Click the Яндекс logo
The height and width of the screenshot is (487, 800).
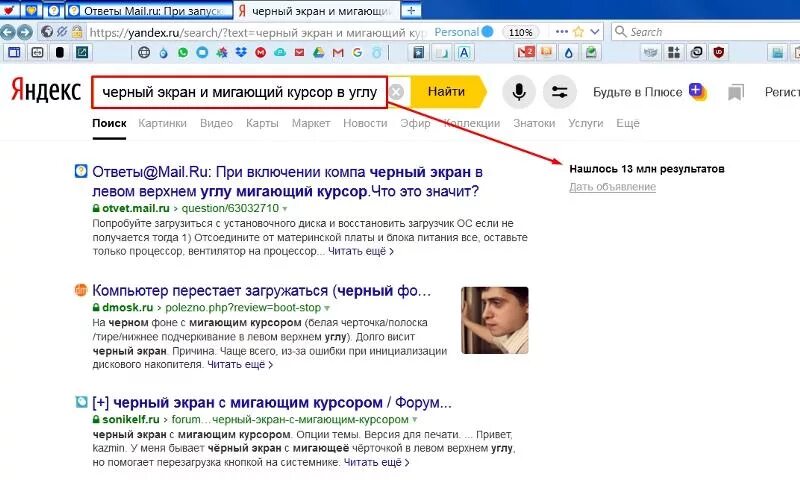coord(46,91)
